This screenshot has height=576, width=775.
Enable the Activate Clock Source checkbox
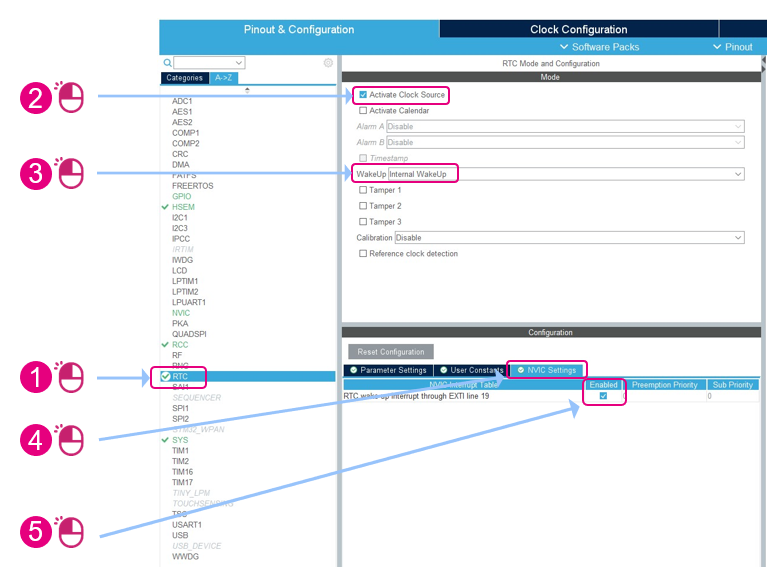click(x=363, y=94)
